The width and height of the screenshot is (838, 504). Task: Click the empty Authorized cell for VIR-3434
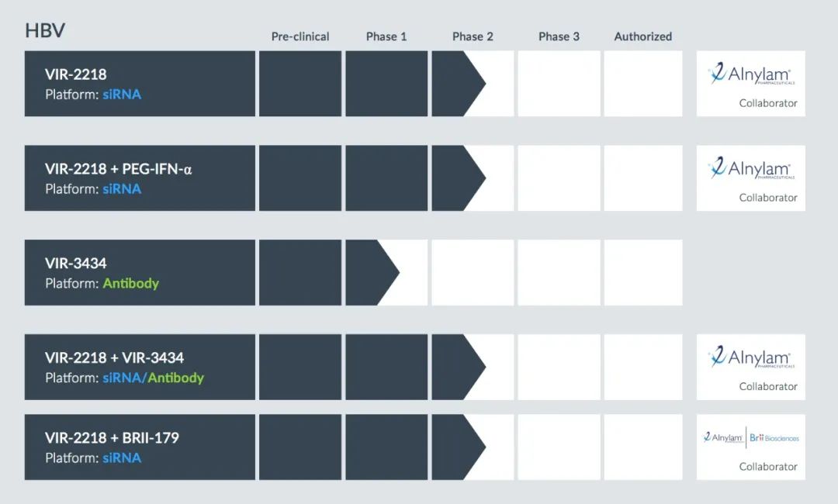click(x=643, y=272)
